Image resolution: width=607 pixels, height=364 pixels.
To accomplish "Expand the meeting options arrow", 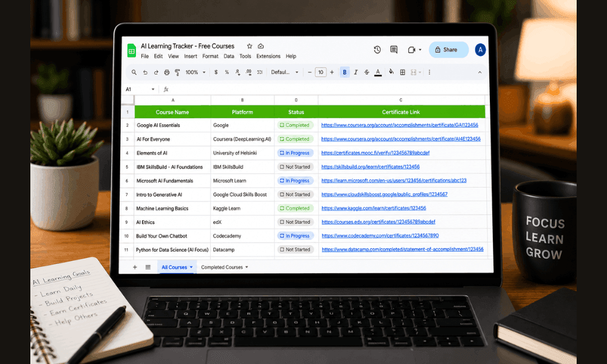I will pos(420,50).
